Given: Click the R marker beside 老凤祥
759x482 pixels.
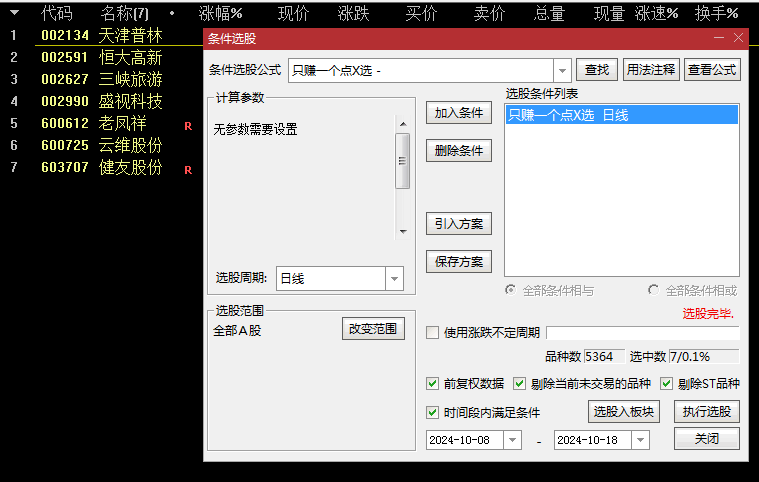Looking at the screenshot, I should [188, 126].
